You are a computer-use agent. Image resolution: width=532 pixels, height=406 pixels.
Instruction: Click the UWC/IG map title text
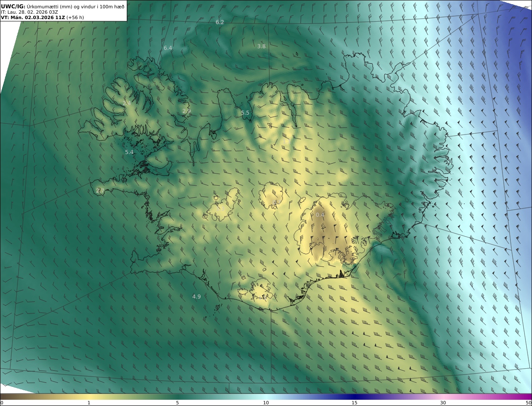click(x=63, y=6)
